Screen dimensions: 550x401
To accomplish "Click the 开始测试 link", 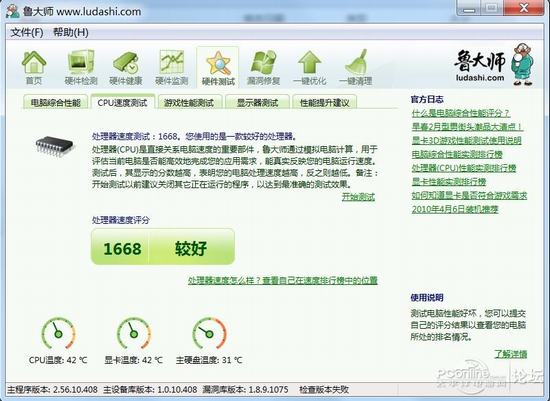I will [x=358, y=197].
